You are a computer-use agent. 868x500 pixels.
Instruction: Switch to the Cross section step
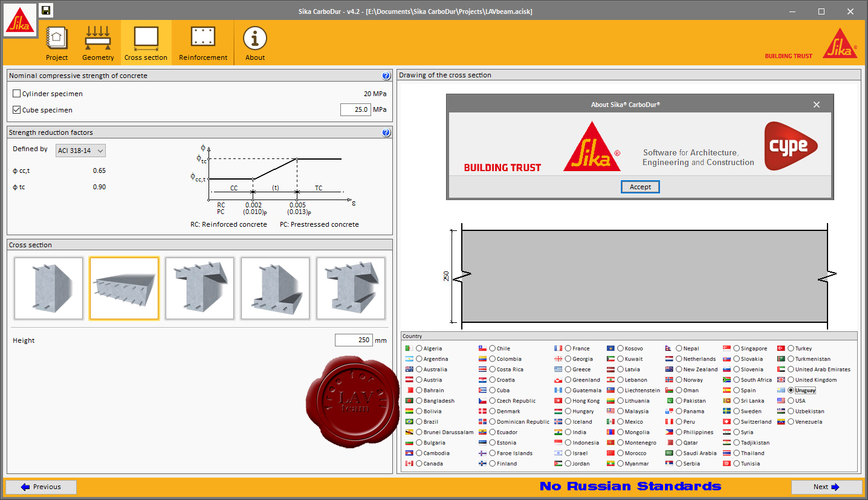click(146, 42)
